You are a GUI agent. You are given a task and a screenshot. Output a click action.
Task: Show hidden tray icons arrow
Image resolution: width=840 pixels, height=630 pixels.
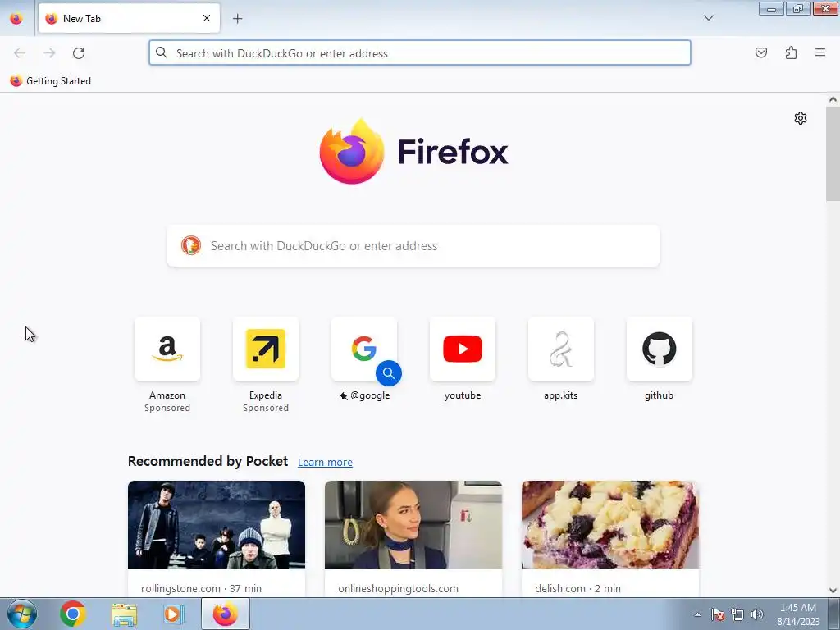[697, 614]
